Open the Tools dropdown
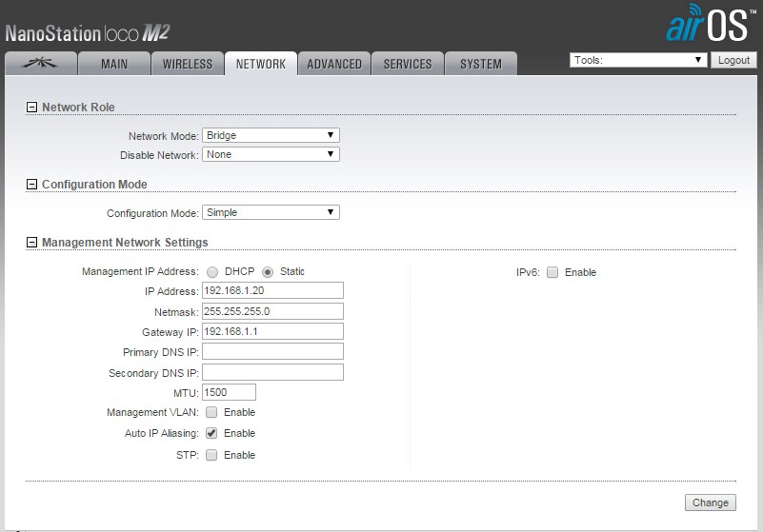 pos(638,60)
